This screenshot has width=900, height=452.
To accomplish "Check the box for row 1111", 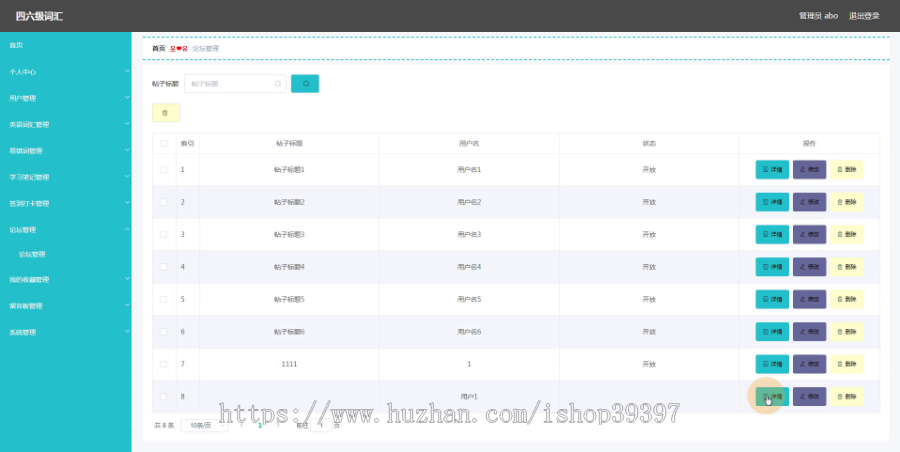I will [164, 364].
